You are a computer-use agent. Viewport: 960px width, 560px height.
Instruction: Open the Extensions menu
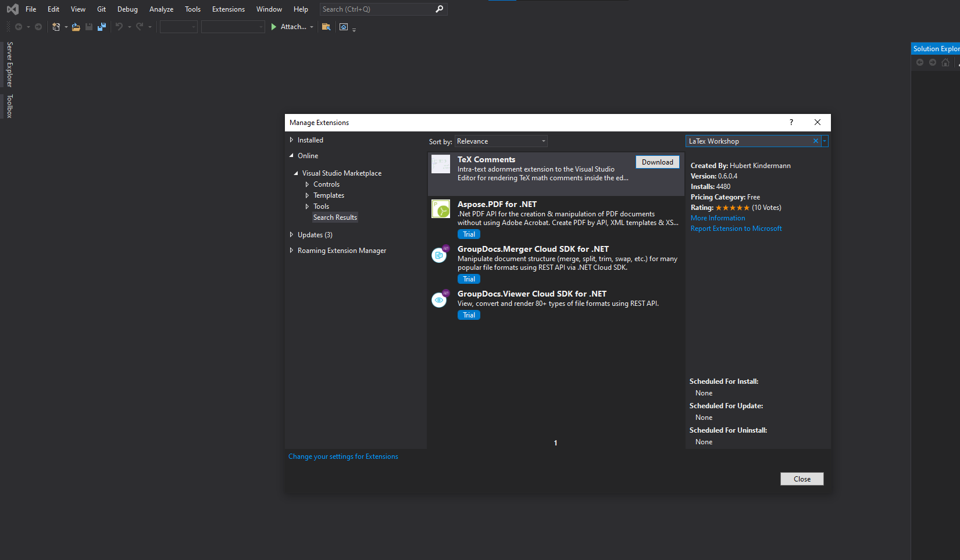[229, 9]
